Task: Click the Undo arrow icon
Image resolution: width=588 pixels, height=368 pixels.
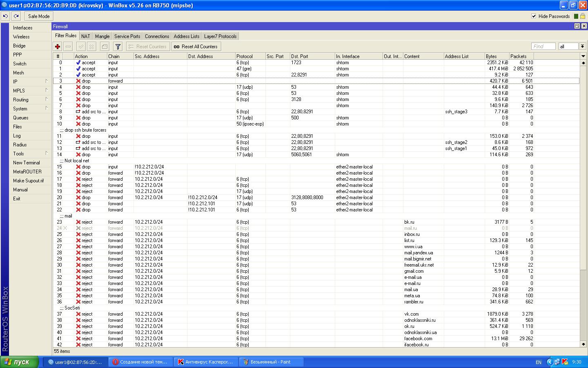Action: (5, 16)
